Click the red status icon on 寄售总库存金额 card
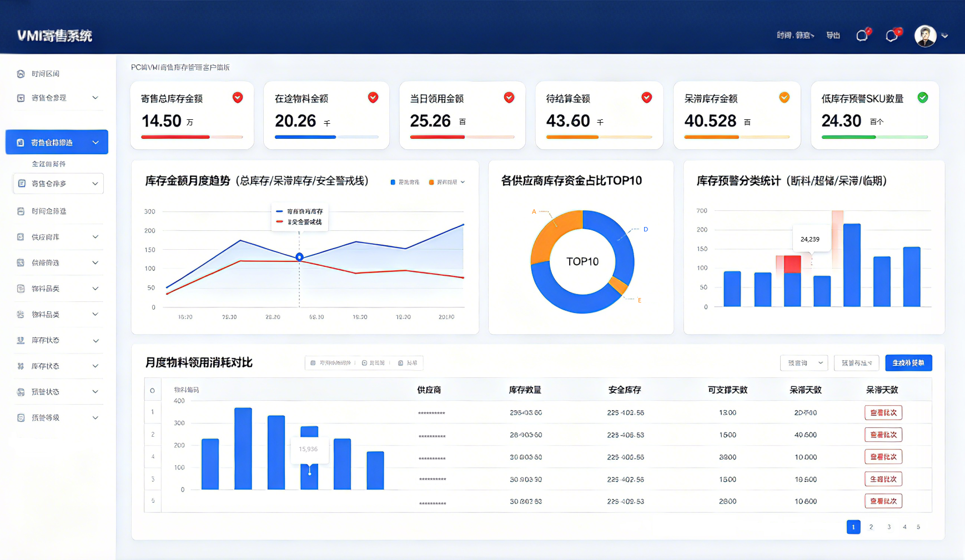965x560 pixels. (x=238, y=98)
